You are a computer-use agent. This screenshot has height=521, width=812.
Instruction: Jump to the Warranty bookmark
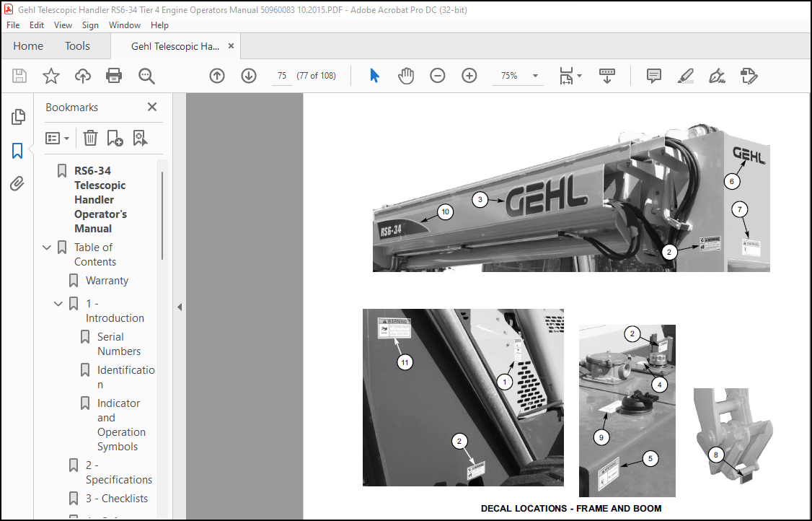[107, 281]
